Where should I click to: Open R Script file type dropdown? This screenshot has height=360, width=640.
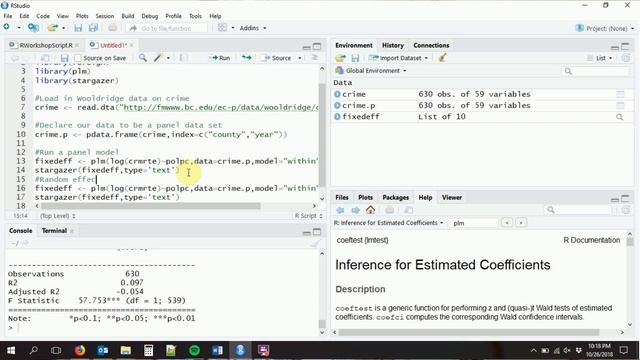click(308, 216)
